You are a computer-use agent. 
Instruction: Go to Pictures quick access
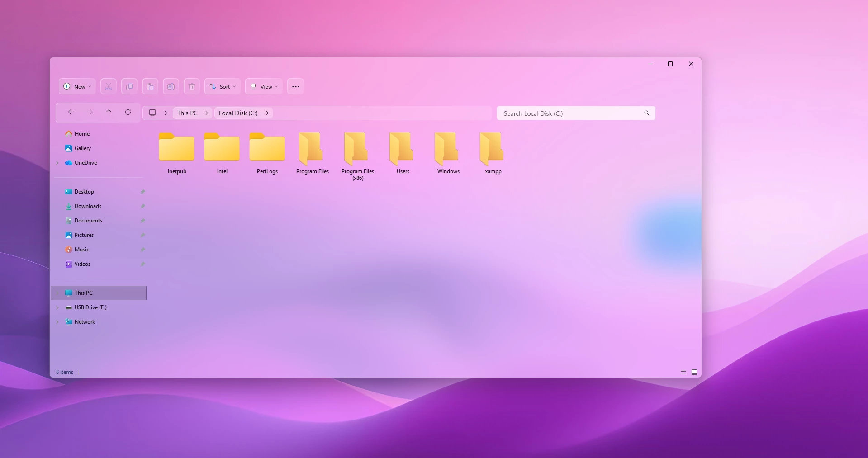click(x=84, y=235)
